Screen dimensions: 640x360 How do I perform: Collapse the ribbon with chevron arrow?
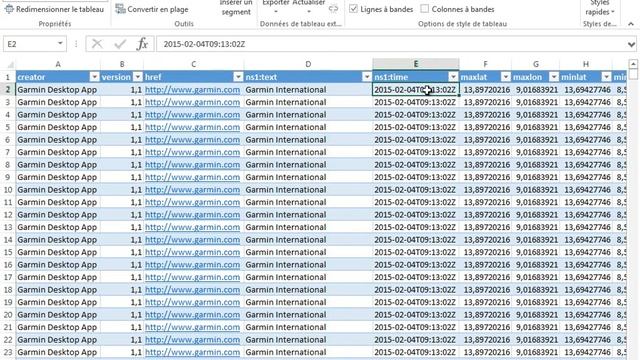(631, 24)
